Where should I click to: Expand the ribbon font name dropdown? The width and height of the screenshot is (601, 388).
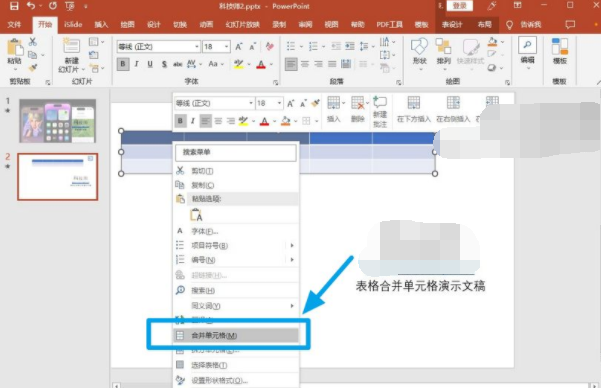click(197, 47)
